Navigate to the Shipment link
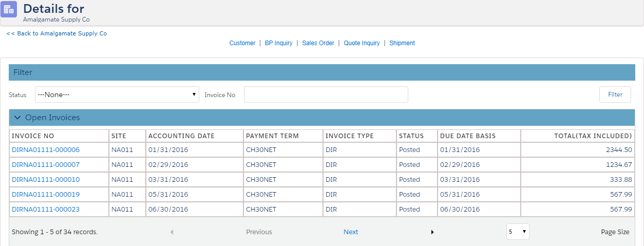The width and height of the screenshot is (644, 246). (x=402, y=43)
